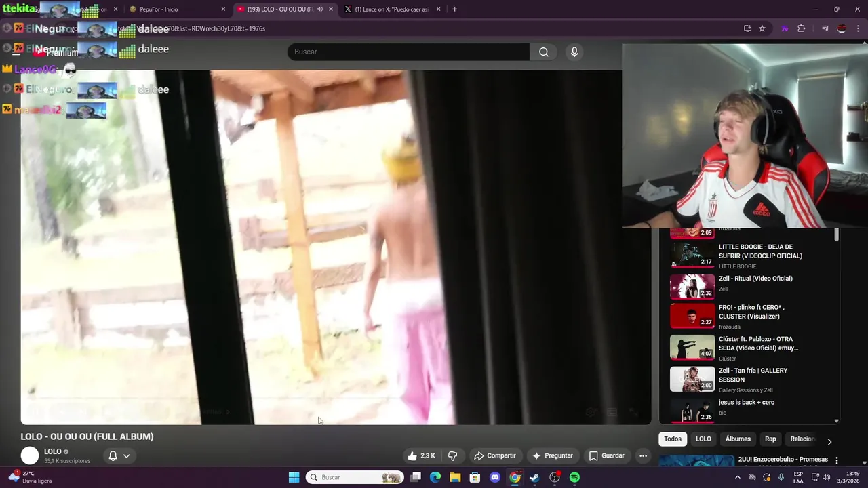
Task: Click the microphone icon in system tray
Action: 781,477
